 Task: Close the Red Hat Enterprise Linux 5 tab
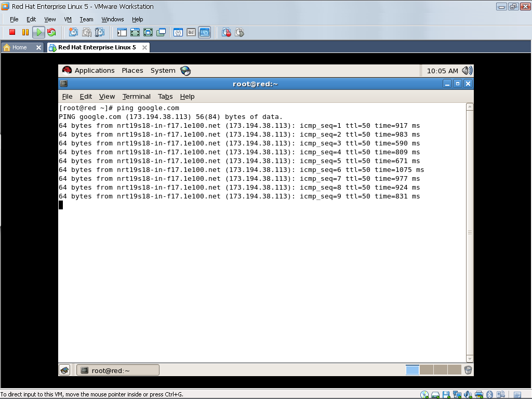click(144, 47)
